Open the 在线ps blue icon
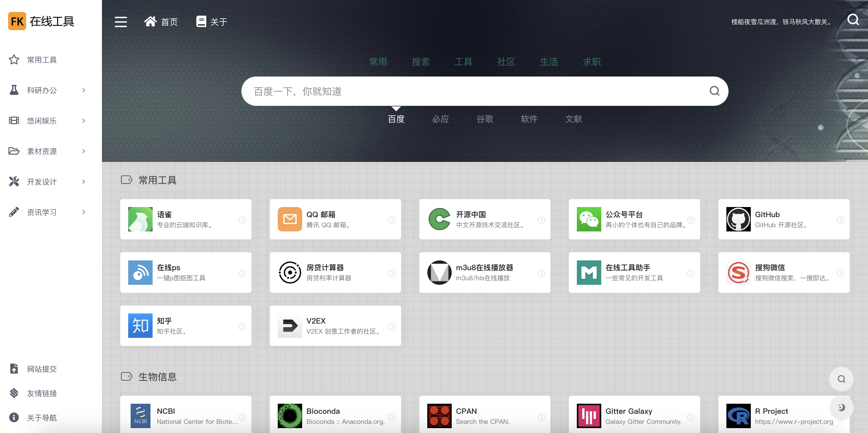 pyautogui.click(x=140, y=272)
